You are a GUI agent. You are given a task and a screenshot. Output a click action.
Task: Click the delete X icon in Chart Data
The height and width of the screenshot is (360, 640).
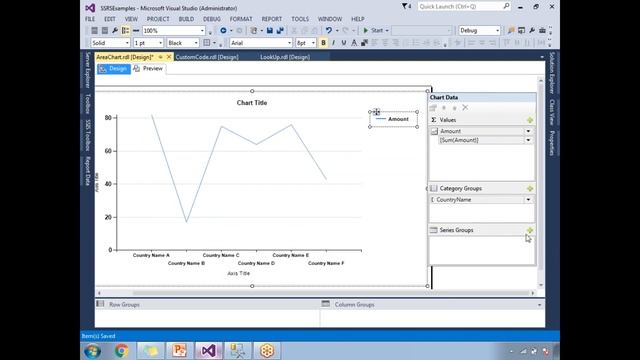[x=465, y=108]
